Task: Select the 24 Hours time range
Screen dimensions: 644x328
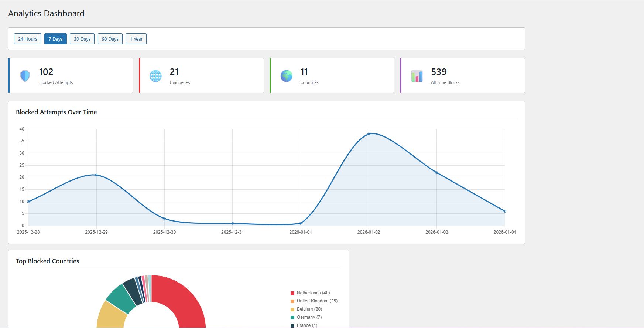Action: click(x=28, y=39)
